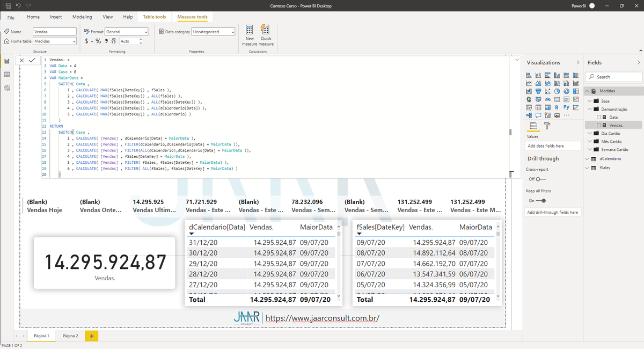The width and height of the screenshot is (644, 349).
Task: Select the Table visualization icon
Action: coord(538,107)
